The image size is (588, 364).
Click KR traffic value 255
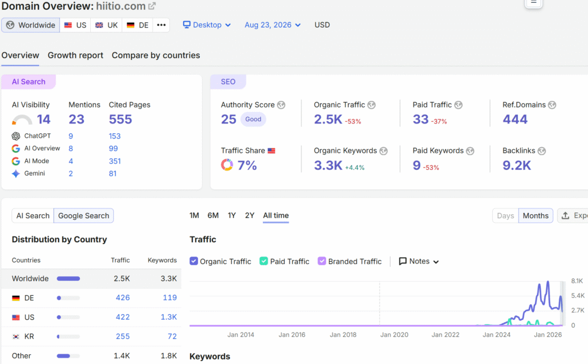[x=123, y=336]
